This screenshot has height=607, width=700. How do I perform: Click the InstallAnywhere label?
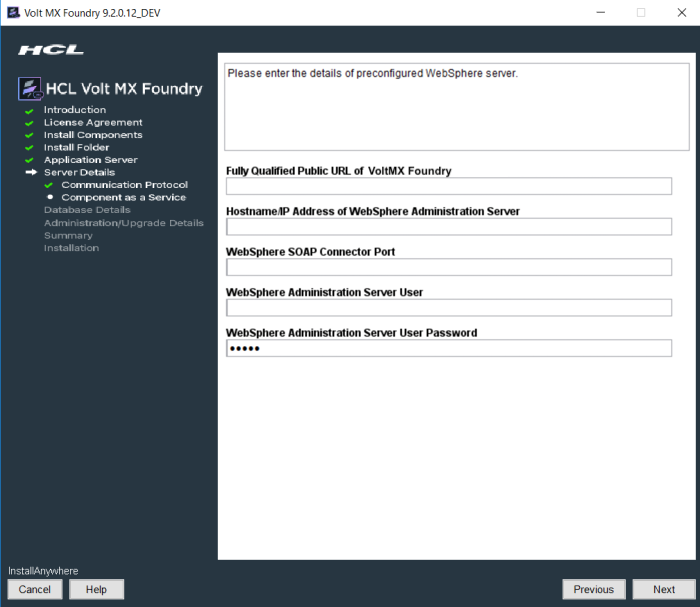coord(43,571)
